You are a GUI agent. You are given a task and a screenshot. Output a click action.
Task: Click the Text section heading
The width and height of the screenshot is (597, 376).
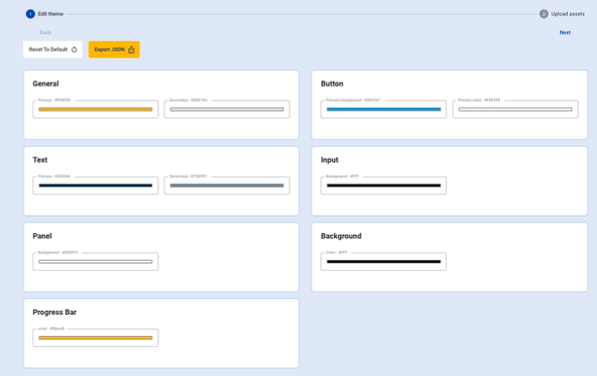pyautogui.click(x=40, y=160)
